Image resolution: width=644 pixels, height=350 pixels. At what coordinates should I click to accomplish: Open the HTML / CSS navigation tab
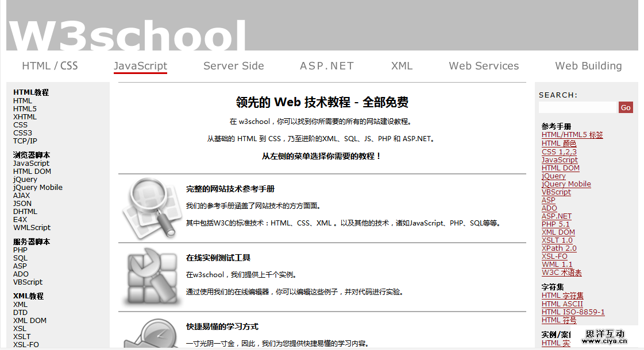50,66
